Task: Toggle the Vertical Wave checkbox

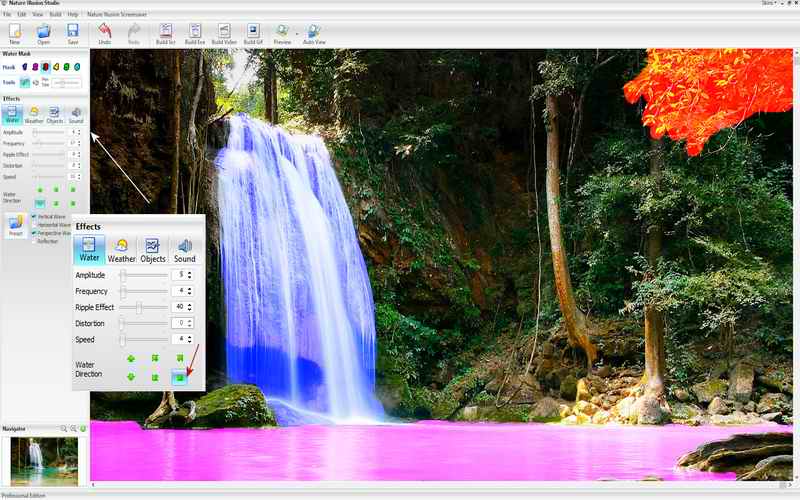Action: click(34, 216)
